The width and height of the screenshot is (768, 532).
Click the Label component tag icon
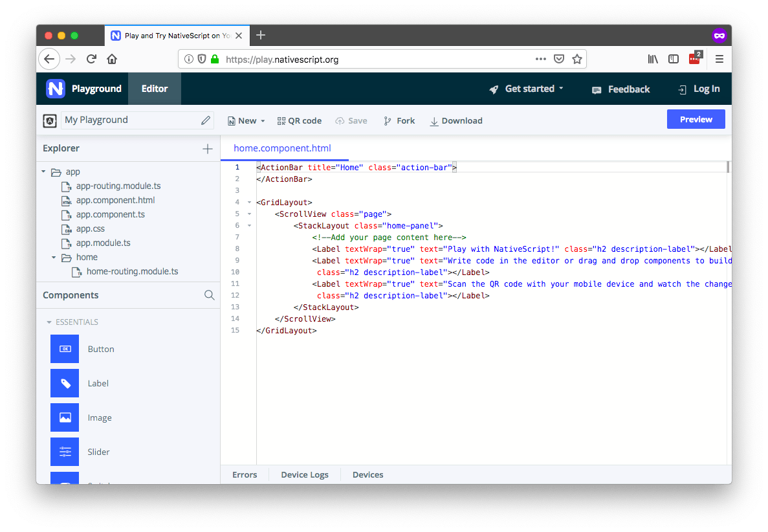(x=65, y=383)
